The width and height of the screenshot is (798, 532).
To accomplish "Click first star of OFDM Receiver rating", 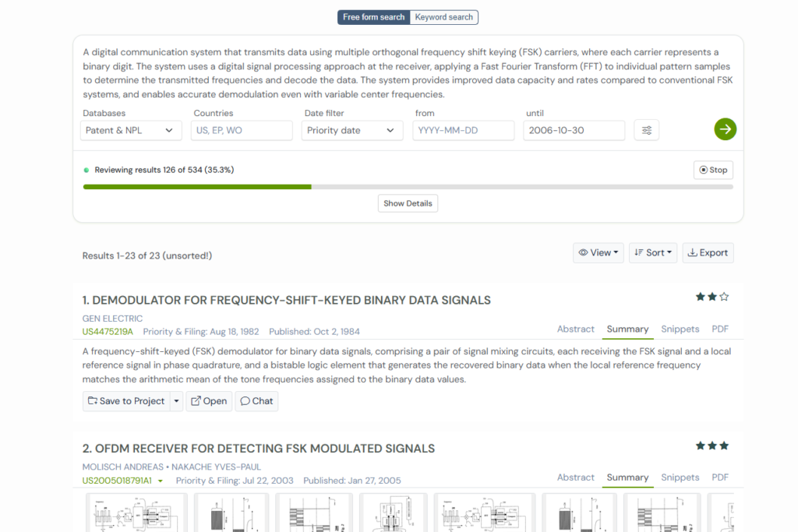I will pyautogui.click(x=701, y=446).
